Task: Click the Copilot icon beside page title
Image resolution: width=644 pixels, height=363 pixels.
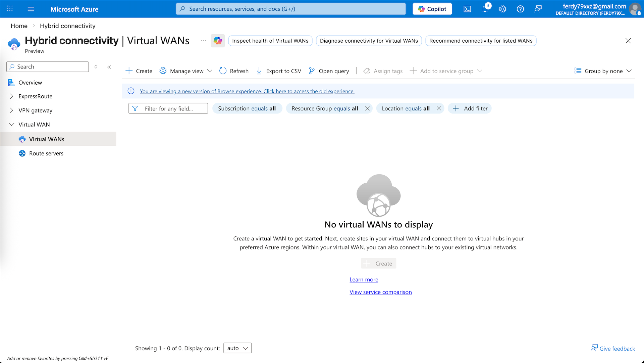Action: point(218,41)
